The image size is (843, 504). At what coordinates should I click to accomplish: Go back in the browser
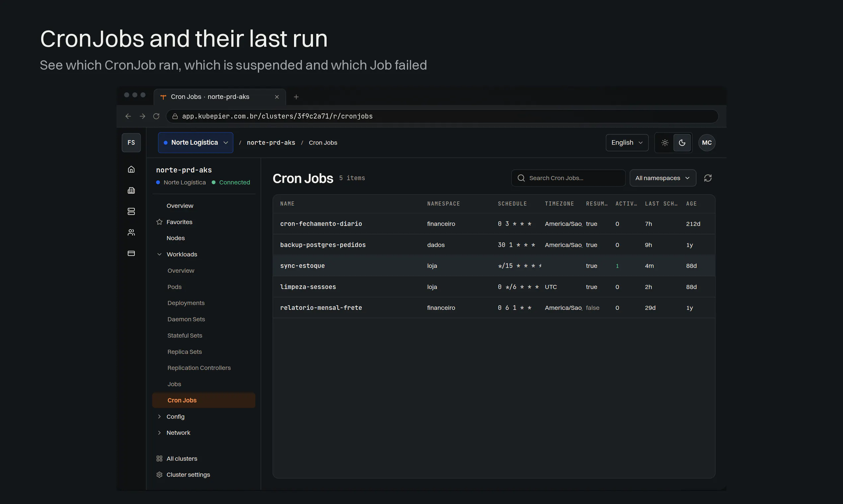pos(128,116)
